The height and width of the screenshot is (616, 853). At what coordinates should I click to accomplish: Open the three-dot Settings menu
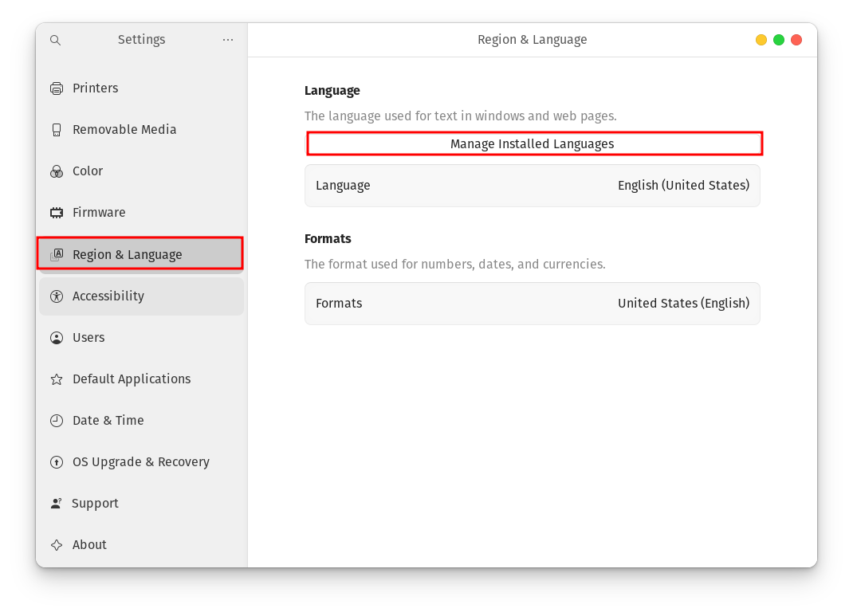tap(228, 40)
